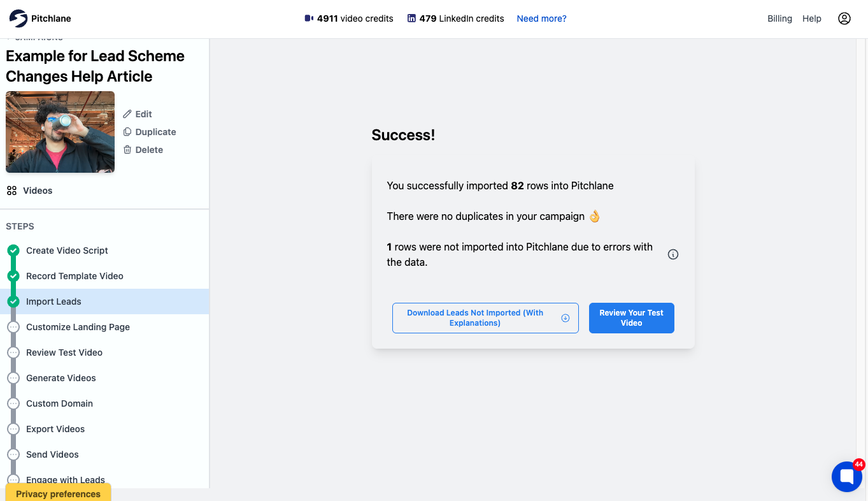Open Videos grid icon in sidebar
This screenshot has width=868, height=501.
coord(11,191)
